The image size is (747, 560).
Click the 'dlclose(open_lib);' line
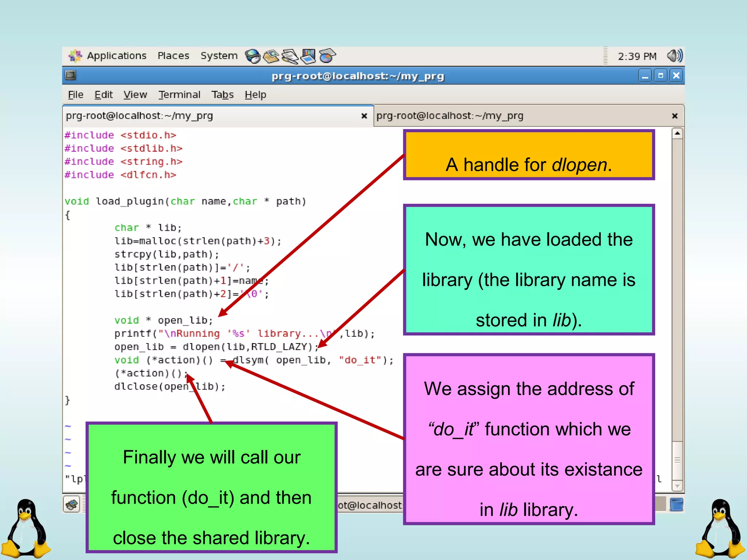[170, 386]
